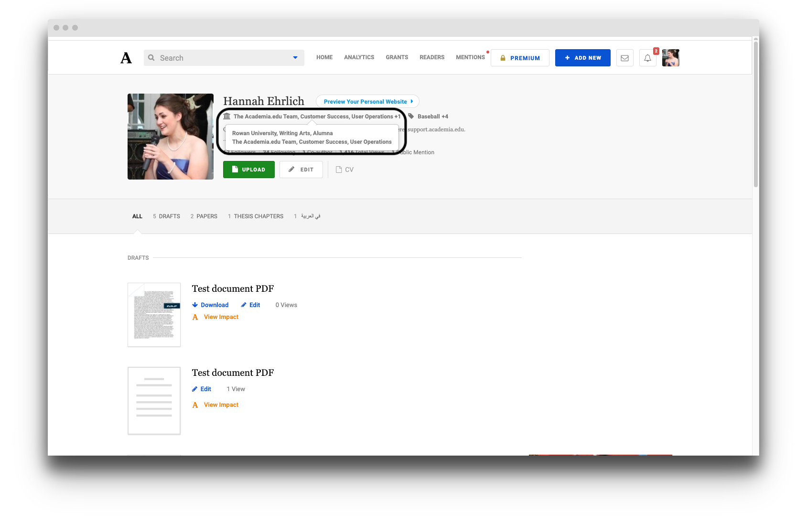
Task: Click the Academia.edu logo
Action: (126, 57)
